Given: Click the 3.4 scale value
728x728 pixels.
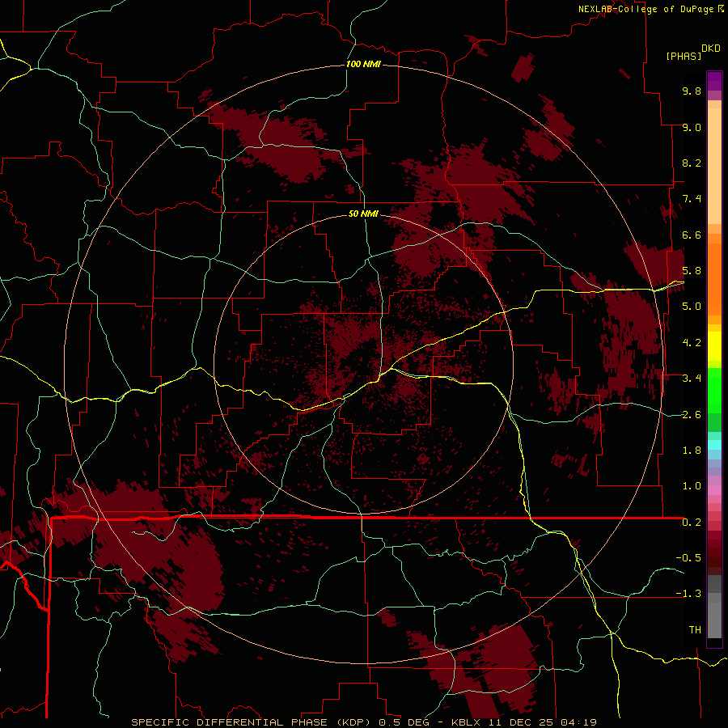Looking at the screenshot, I should 692,379.
